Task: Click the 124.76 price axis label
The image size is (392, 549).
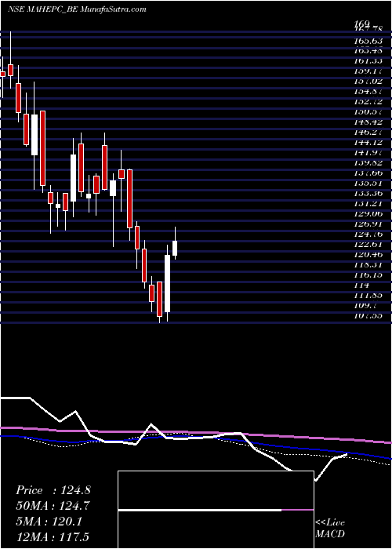Action: [x=368, y=234]
